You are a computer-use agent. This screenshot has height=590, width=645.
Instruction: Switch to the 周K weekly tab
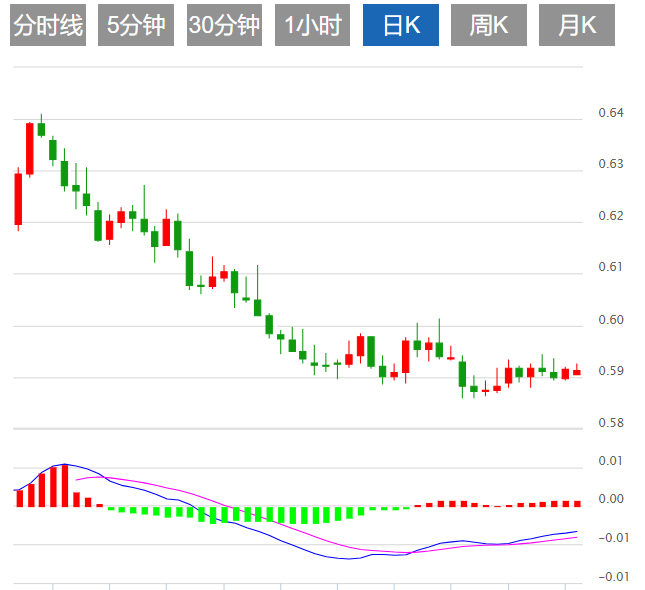pos(489,25)
